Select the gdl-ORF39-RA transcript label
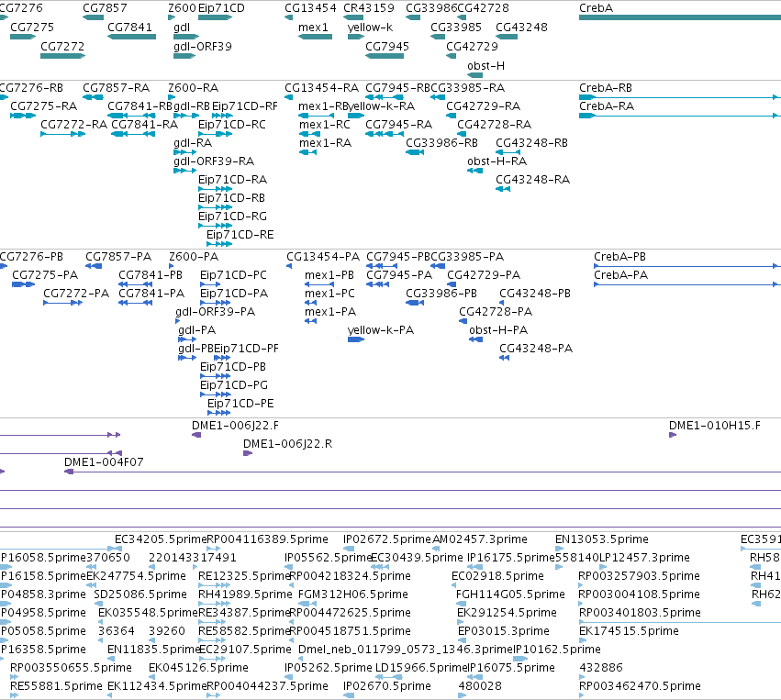781x700 pixels. coord(214,161)
